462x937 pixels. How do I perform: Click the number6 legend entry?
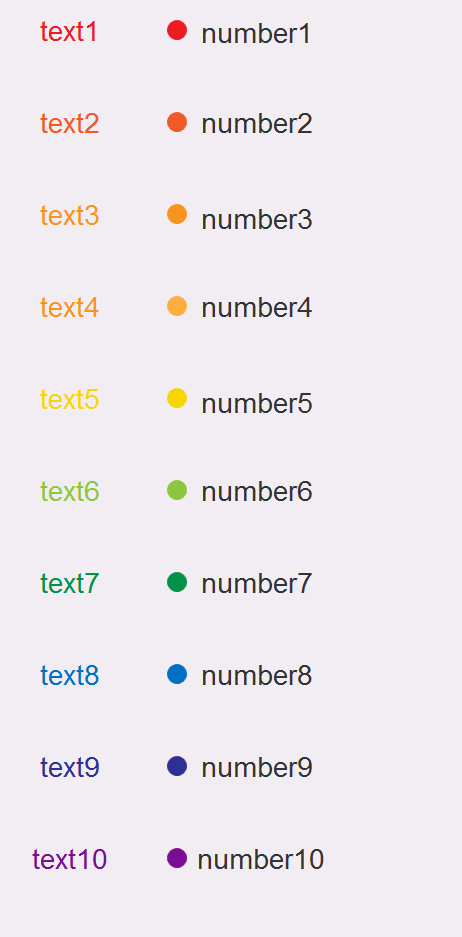click(257, 492)
